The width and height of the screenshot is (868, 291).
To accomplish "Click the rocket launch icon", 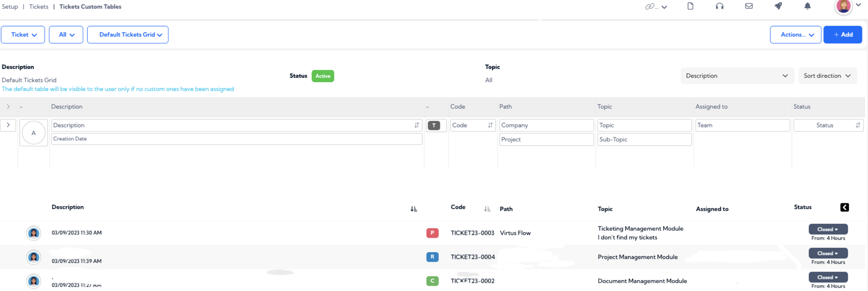I will click(778, 6).
